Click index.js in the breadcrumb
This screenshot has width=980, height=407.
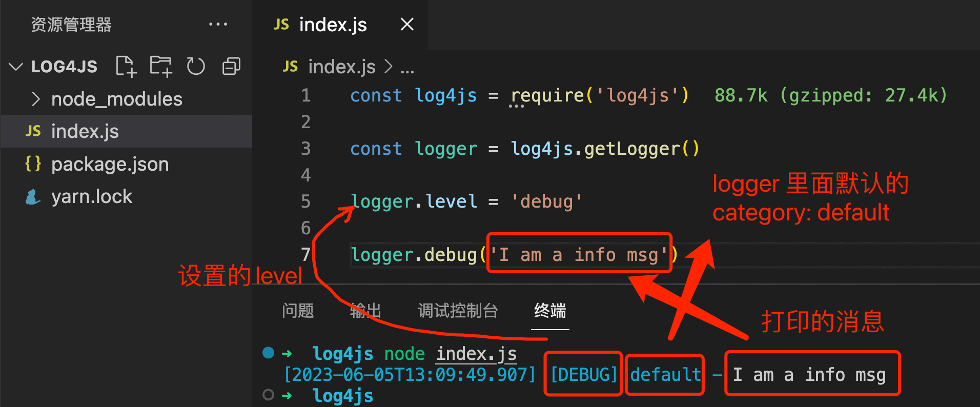tap(342, 67)
